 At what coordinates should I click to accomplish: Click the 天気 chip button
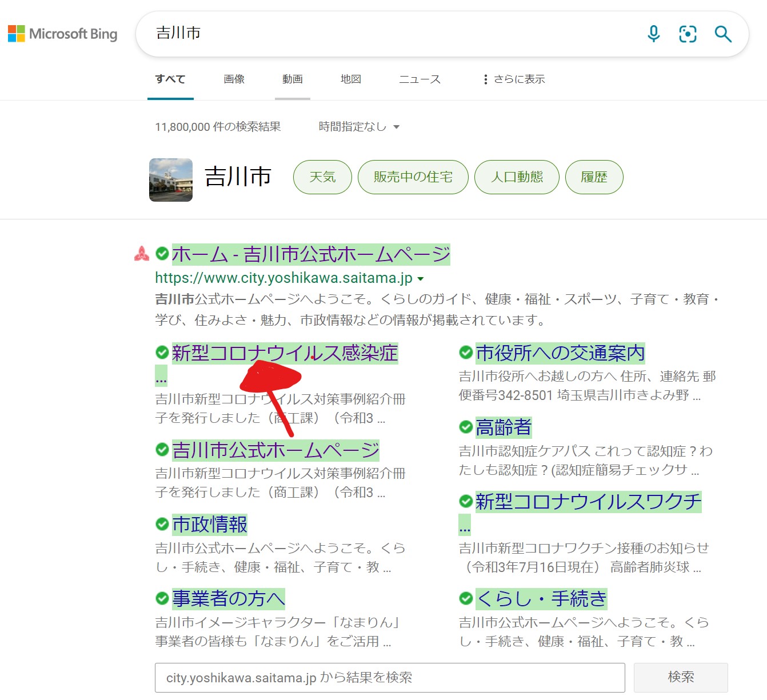322,177
